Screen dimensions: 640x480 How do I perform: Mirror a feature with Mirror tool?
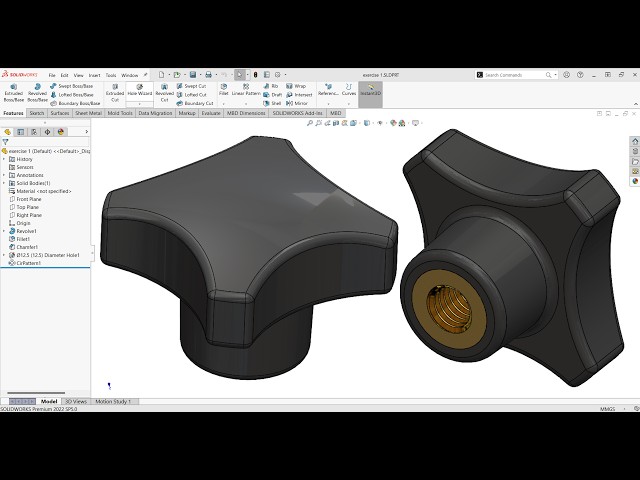pyautogui.click(x=297, y=103)
